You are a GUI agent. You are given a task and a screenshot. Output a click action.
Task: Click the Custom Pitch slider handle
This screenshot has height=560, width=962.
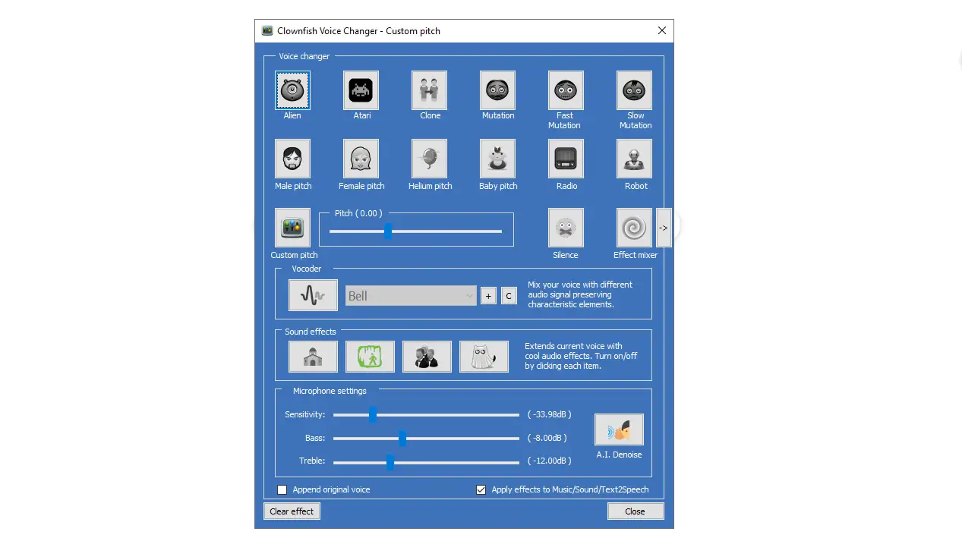point(388,231)
